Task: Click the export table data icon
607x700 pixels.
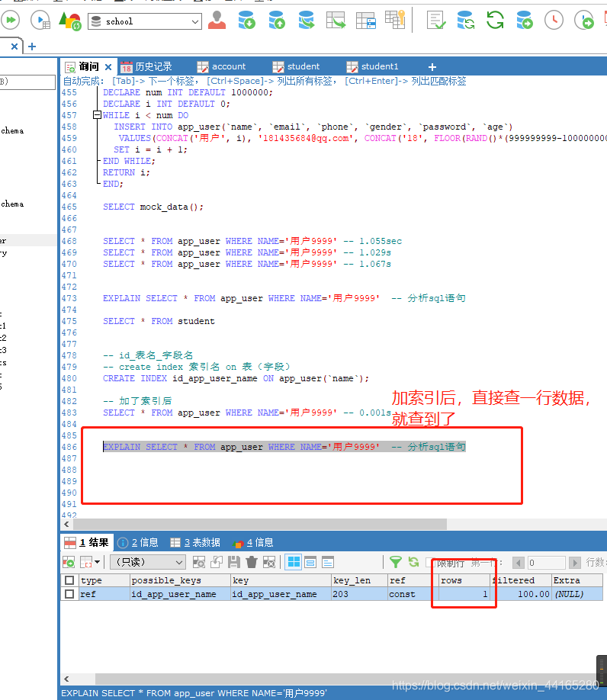Action: [x=336, y=20]
